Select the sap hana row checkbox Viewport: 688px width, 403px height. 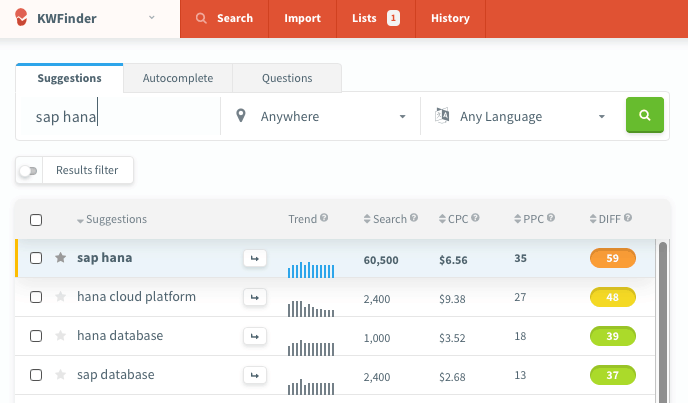coord(36,258)
